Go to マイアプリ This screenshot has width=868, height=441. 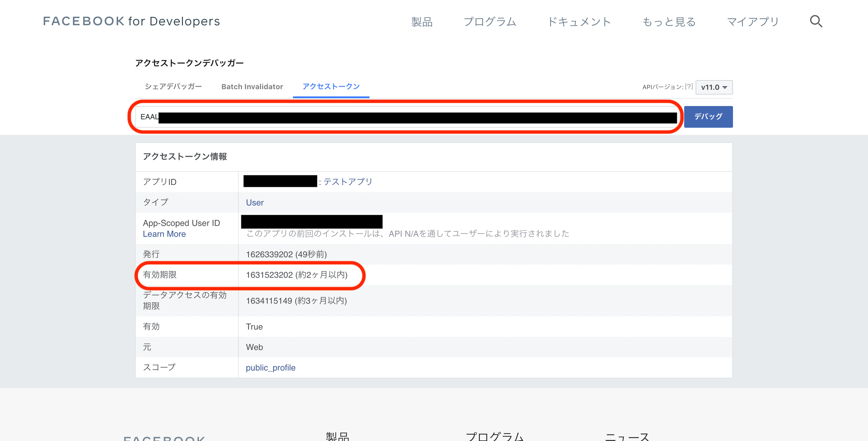point(753,22)
